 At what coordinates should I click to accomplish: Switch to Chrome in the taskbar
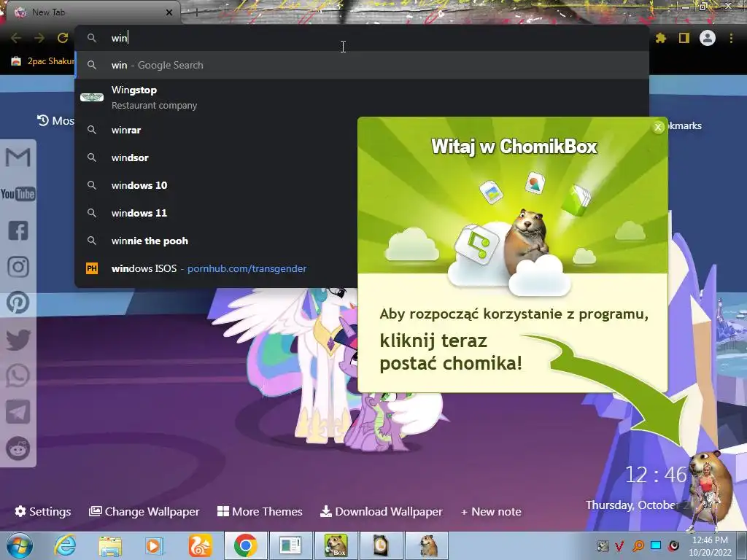click(x=246, y=545)
